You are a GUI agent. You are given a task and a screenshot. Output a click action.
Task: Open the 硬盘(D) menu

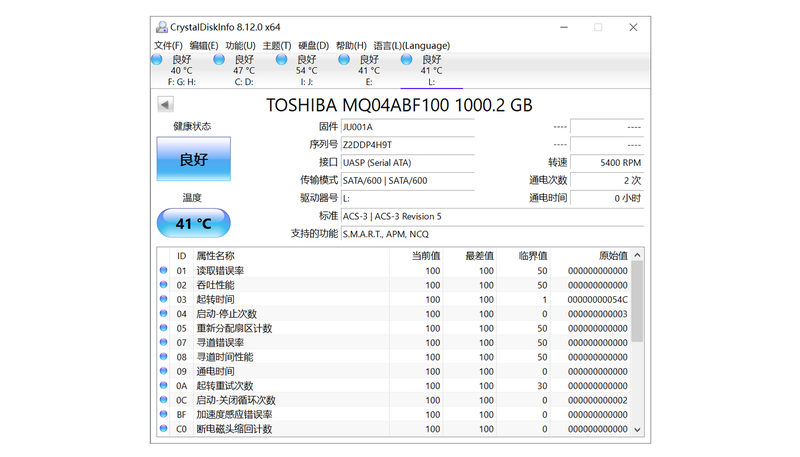tap(314, 45)
